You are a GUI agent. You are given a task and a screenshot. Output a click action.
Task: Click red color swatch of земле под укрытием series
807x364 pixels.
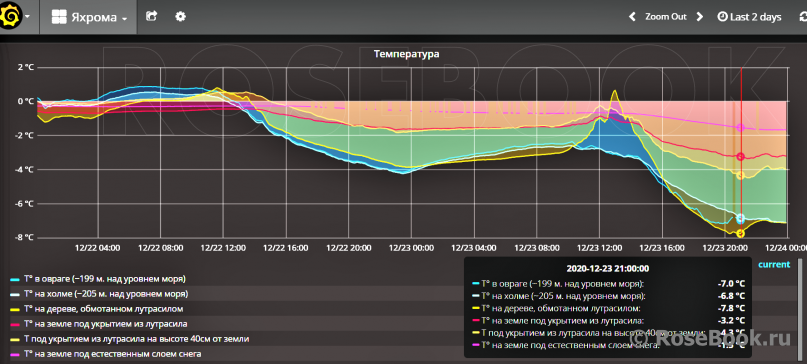tap(15, 324)
